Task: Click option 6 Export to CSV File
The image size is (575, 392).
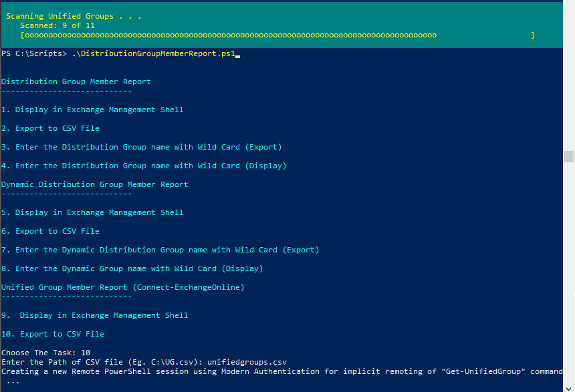Action: pyautogui.click(x=50, y=231)
